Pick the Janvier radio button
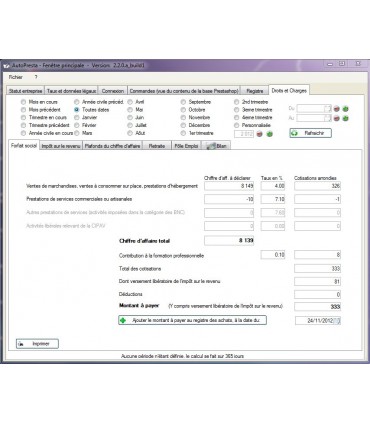 (77, 117)
